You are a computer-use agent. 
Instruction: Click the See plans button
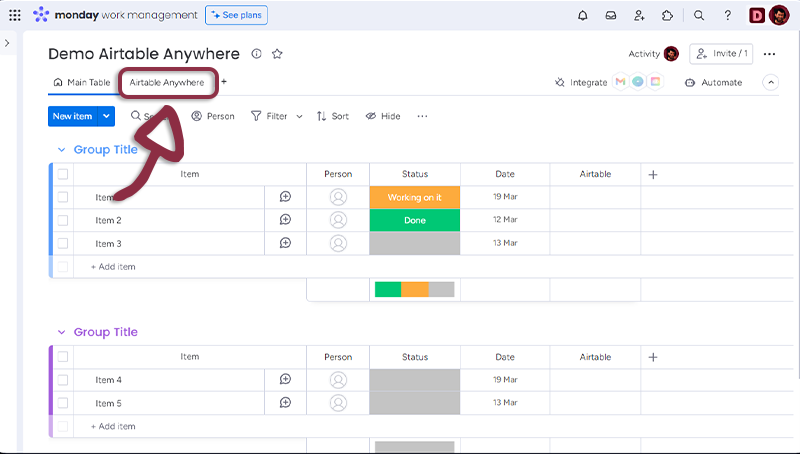[x=236, y=15]
